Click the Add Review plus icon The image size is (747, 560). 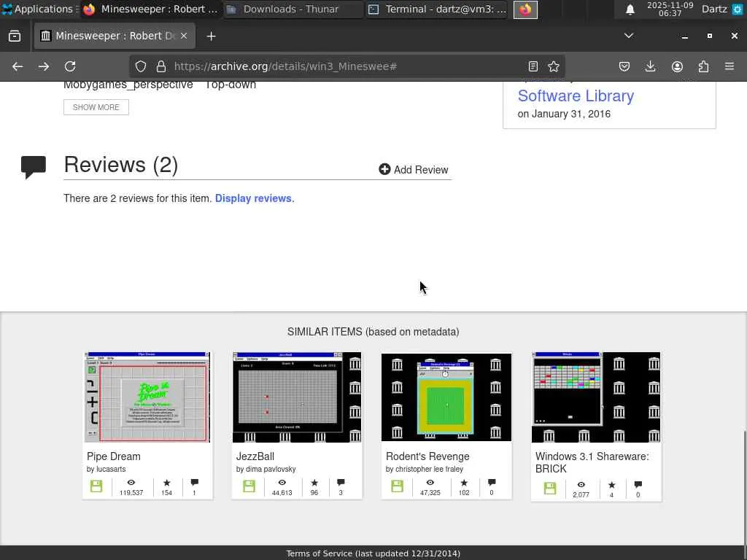tap(384, 169)
